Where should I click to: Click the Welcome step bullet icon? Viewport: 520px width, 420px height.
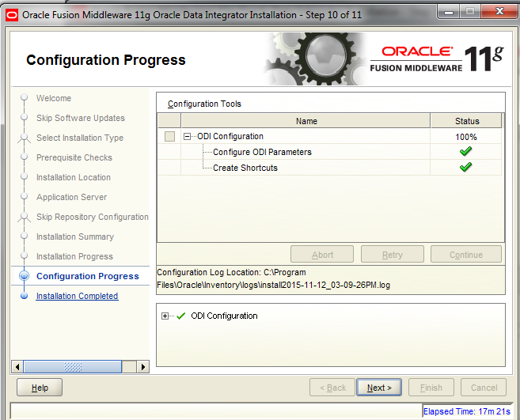(x=24, y=97)
